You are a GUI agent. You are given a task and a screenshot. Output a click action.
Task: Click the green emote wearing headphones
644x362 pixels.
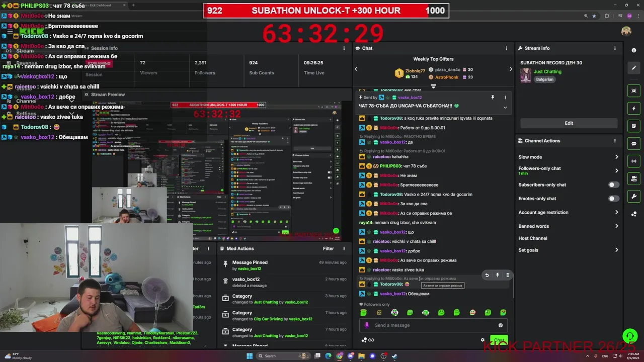tap(426, 313)
